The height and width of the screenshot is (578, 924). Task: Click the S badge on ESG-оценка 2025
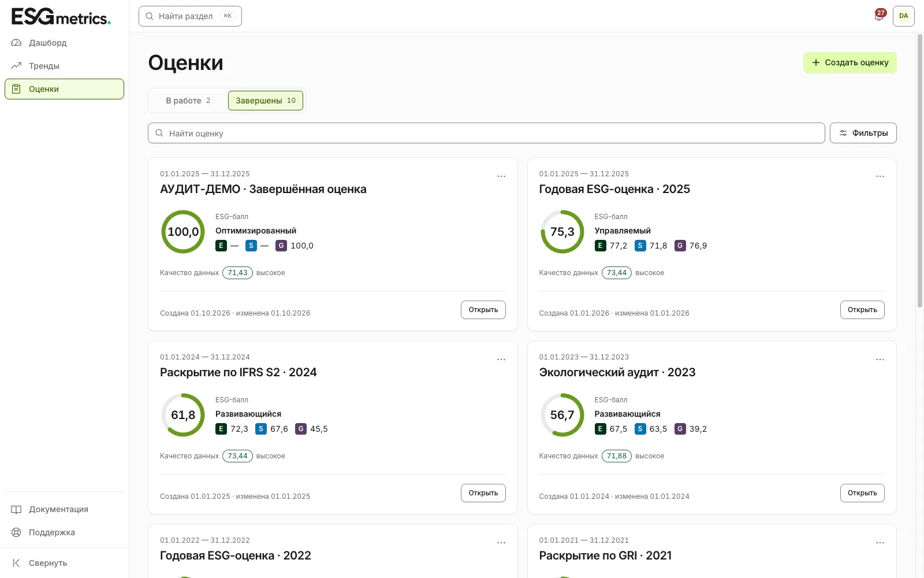pos(640,246)
